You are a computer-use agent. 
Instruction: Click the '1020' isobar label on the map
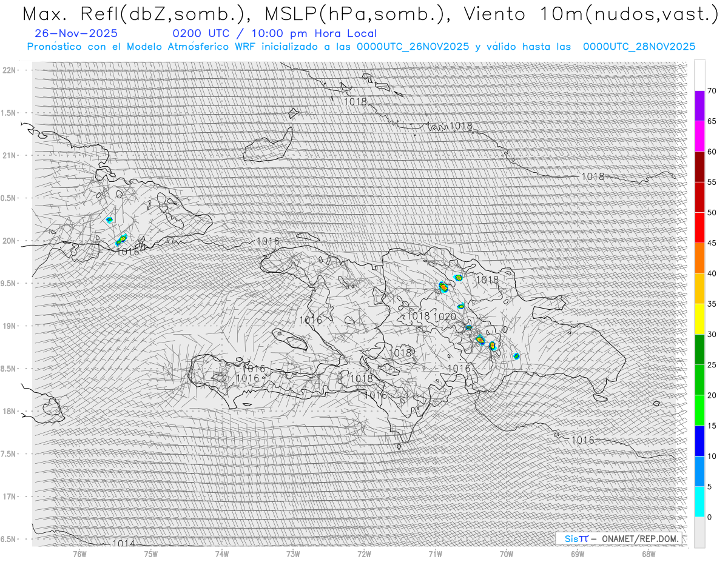coord(445,316)
